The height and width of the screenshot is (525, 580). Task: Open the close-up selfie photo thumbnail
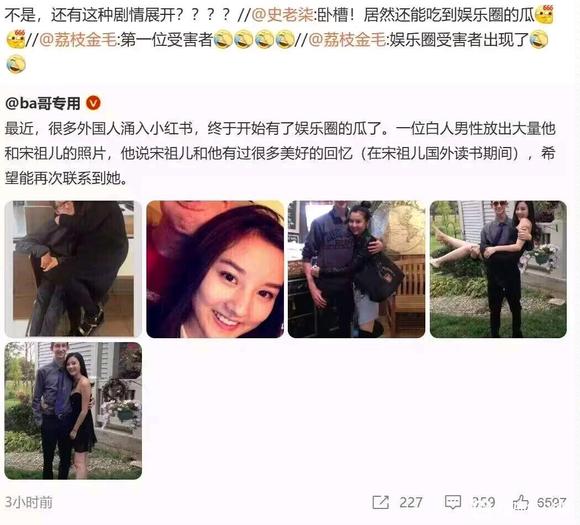point(215,269)
